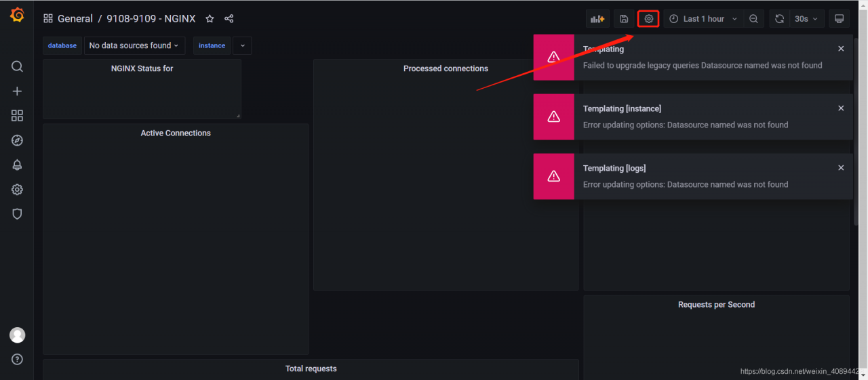Click the database variable label
Image resolution: width=868 pixels, height=380 pixels.
[x=62, y=45]
